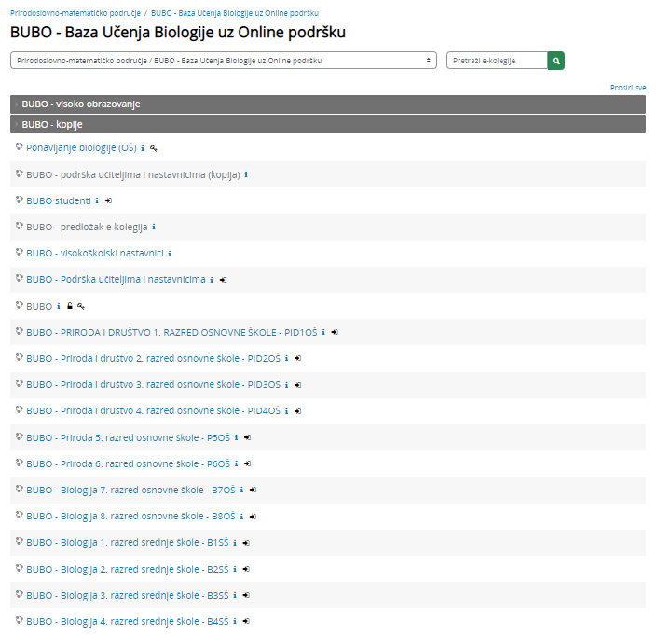Screen dimensions: 672x636
Task: Open Priroda 6. razred osnovne škole course
Action: point(128,464)
